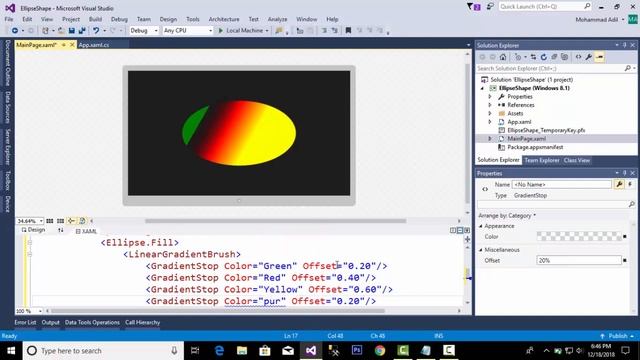
Task: Open the Output panel tab
Action: tap(51, 322)
